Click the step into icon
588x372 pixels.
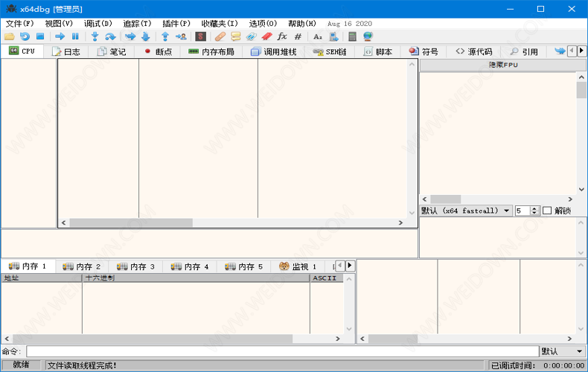[95, 36]
